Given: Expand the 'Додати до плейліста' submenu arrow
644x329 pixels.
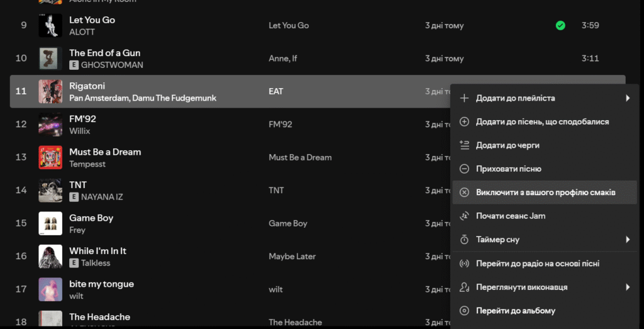Looking at the screenshot, I should (x=627, y=98).
